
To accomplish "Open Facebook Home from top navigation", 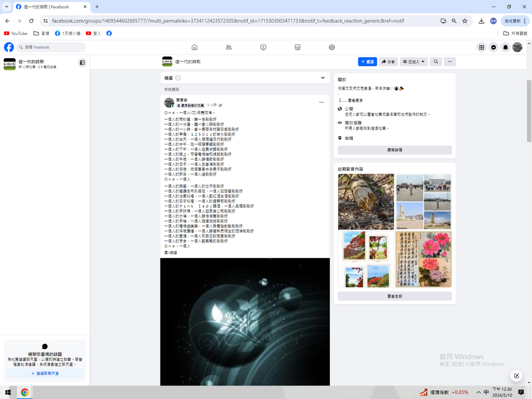I will (x=194, y=47).
